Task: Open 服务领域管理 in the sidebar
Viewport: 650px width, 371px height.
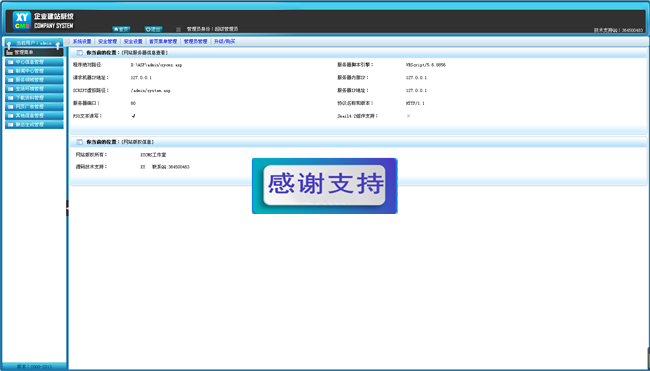Action: pyautogui.click(x=34, y=80)
